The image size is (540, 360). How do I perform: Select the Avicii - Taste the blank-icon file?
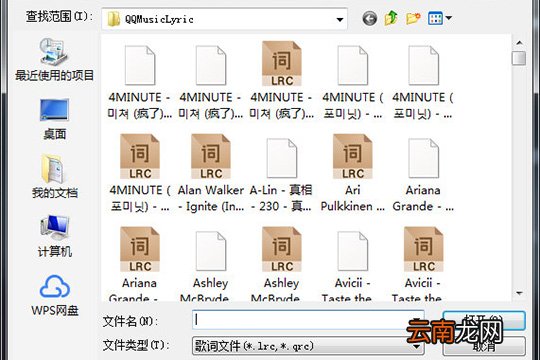352,266
